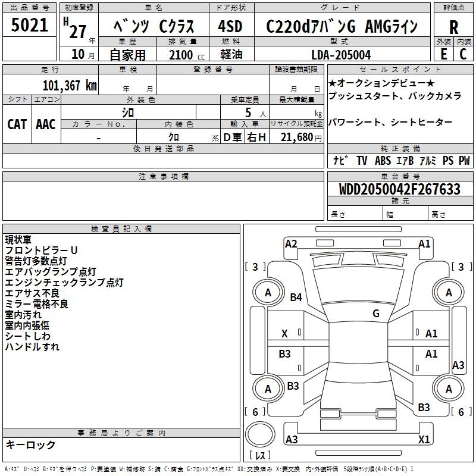Screen dimensions: 476x476
Task: Click the fuel type 軽油
Action: coord(231,54)
